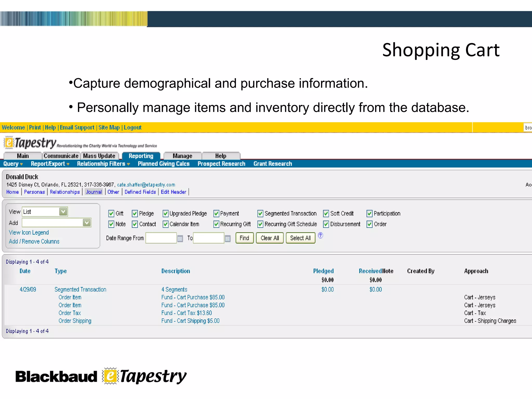Open the Other link
This screenshot has width=532, height=399.
[x=113, y=192]
